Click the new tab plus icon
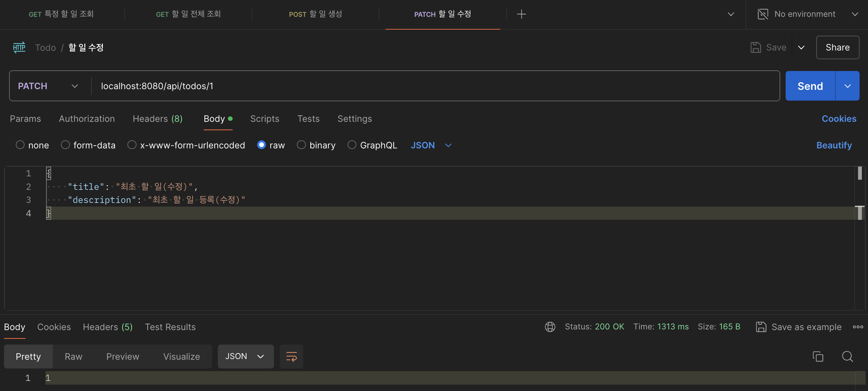The image size is (868, 391). [521, 14]
